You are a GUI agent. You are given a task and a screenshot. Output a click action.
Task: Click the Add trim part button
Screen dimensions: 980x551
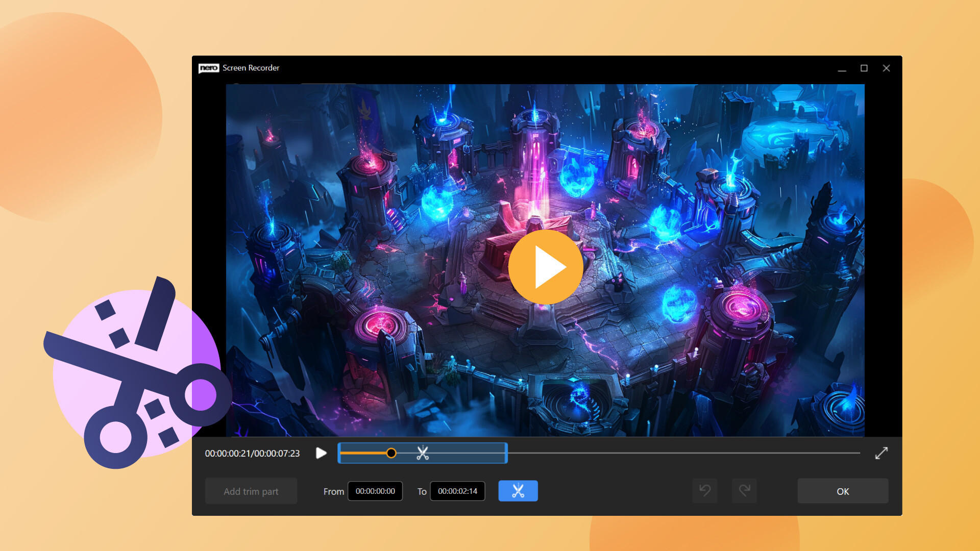pyautogui.click(x=251, y=491)
